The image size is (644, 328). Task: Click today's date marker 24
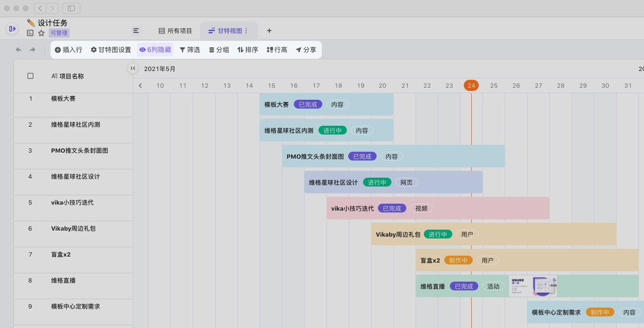471,85
